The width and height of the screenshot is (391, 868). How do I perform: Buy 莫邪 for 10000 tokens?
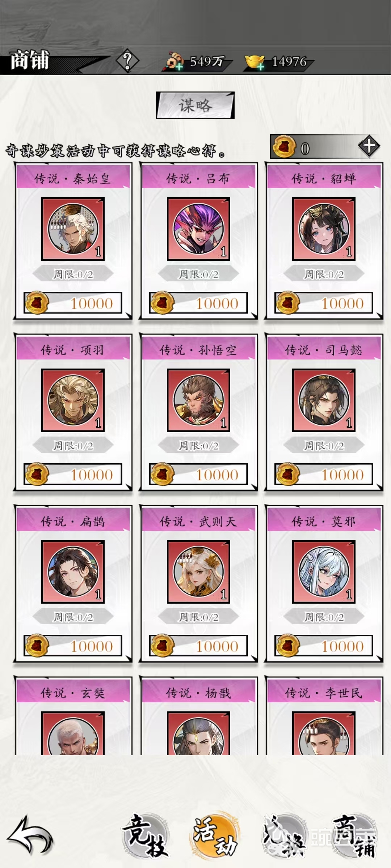[x=324, y=646]
